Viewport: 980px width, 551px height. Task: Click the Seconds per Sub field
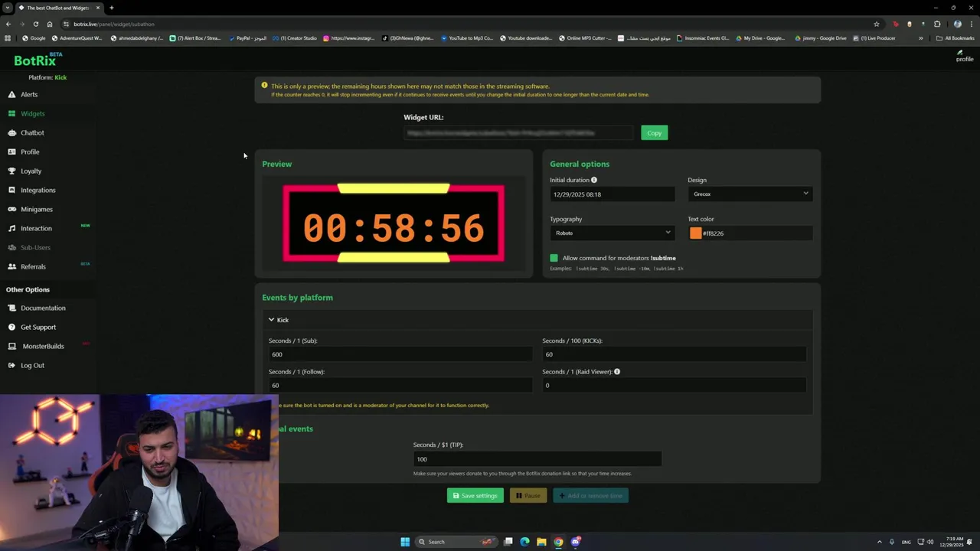click(400, 354)
